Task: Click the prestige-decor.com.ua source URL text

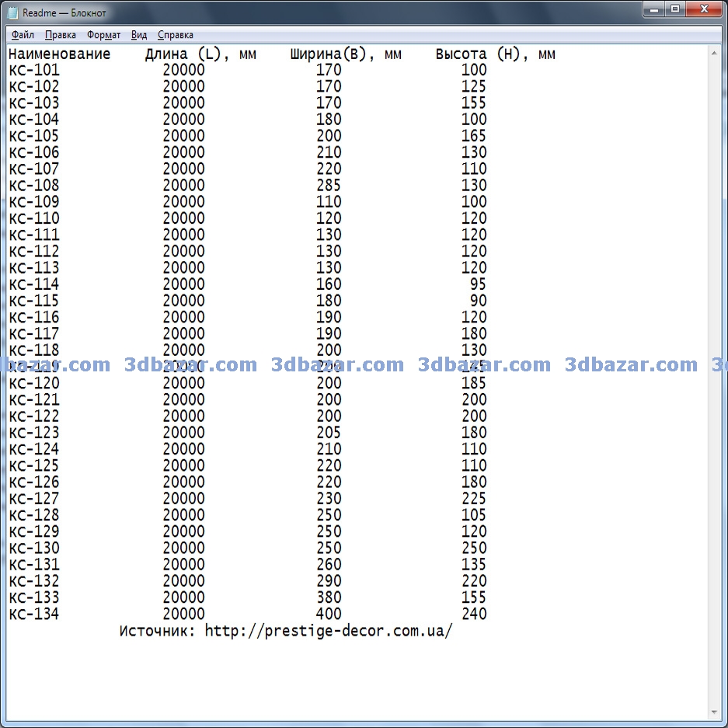Action: tap(328, 631)
